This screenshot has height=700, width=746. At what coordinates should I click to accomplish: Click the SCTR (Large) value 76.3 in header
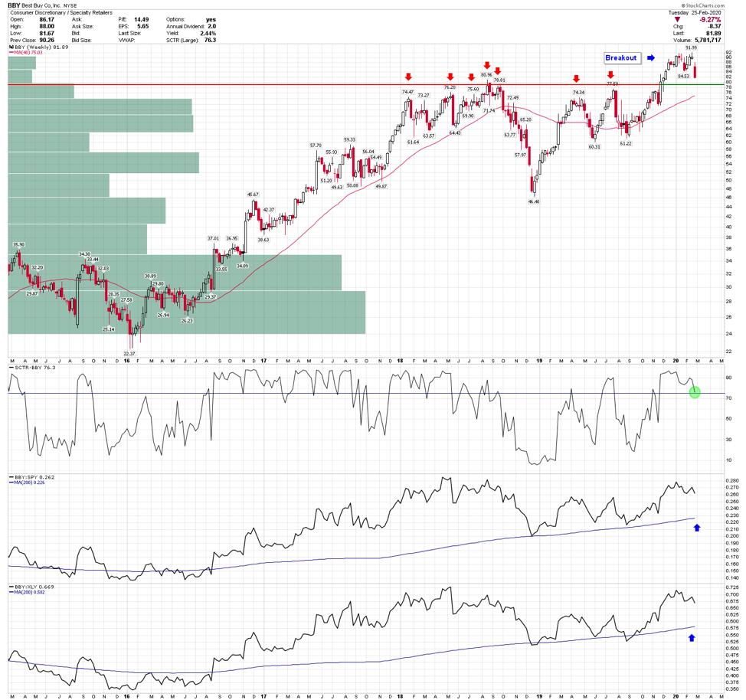point(210,40)
